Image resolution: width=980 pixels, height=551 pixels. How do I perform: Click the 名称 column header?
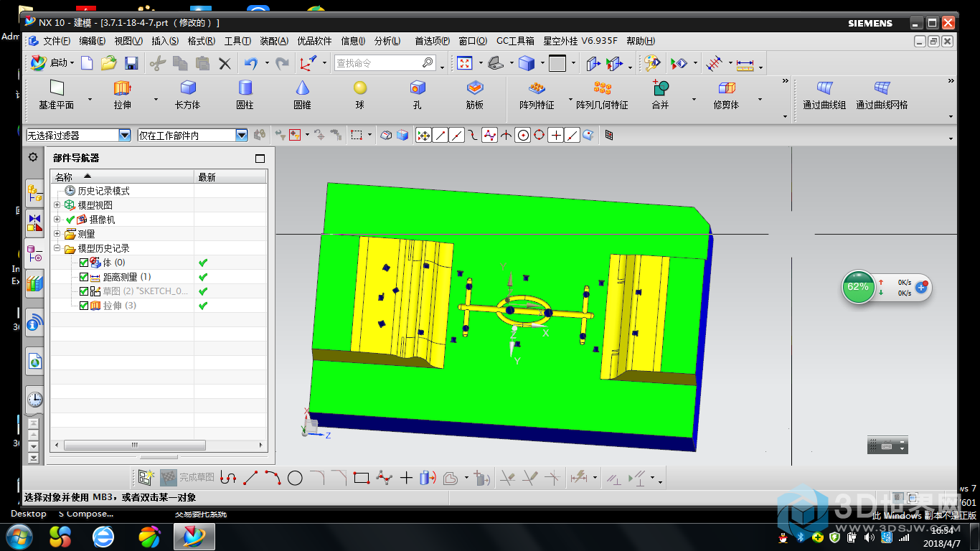[122, 176]
